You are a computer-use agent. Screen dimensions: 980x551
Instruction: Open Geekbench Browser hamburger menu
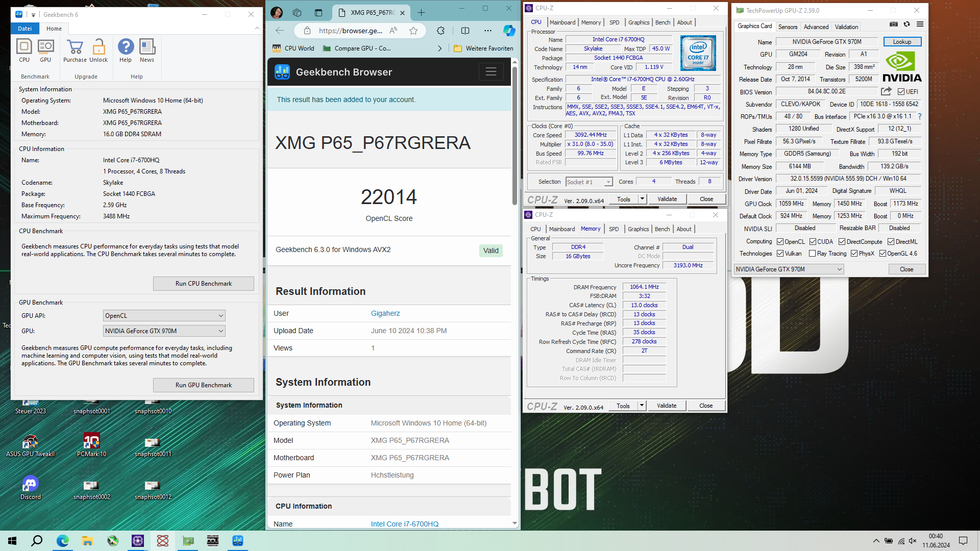pos(491,72)
